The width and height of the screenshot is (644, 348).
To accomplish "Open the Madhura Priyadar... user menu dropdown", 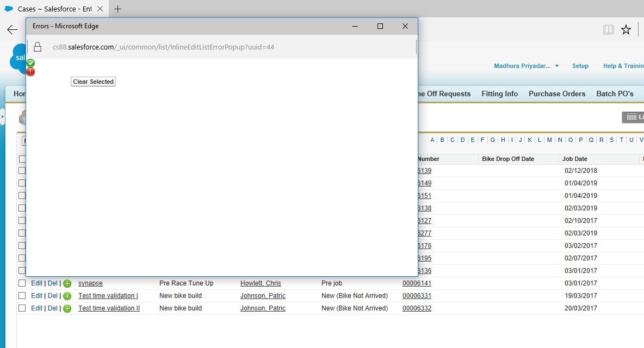I will pos(526,66).
